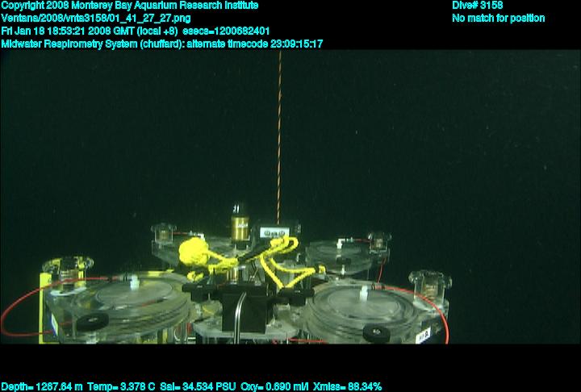Click the Dive# 3158 label
This screenshot has width=581, height=392.
[477, 5]
